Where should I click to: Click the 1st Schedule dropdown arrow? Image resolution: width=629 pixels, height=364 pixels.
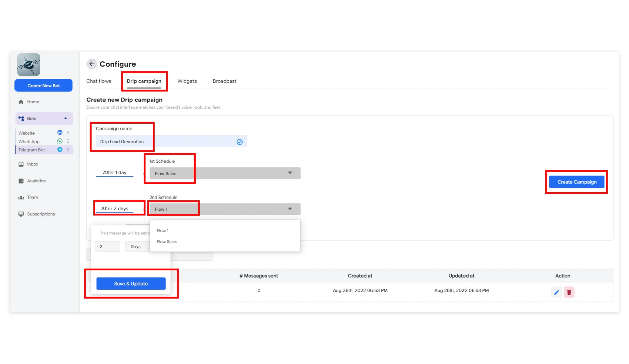pyautogui.click(x=290, y=173)
